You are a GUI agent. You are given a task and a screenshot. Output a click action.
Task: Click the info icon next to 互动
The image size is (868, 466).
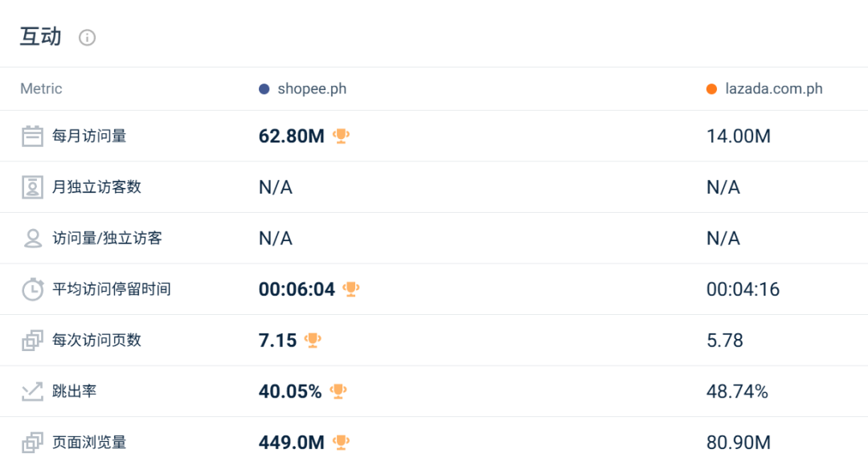coord(87,38)
